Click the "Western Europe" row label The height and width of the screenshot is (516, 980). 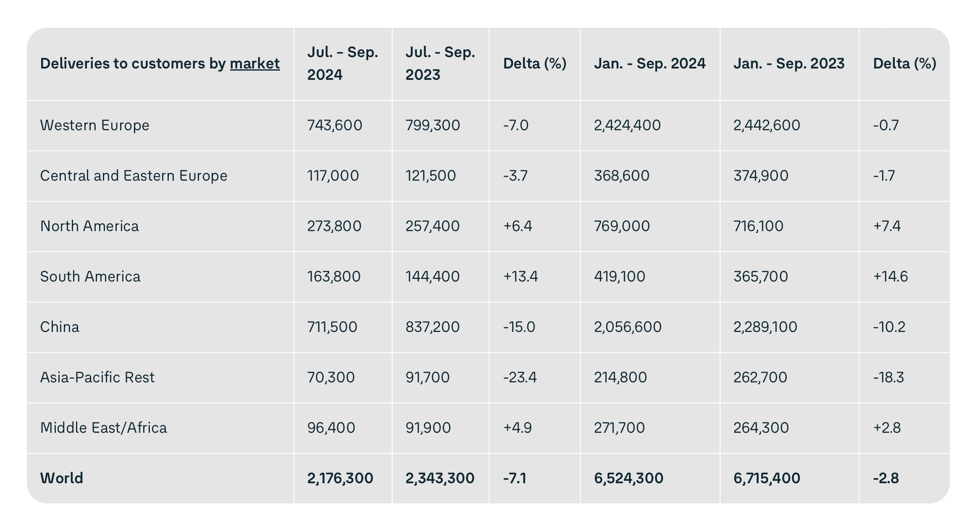click(94, 125)
